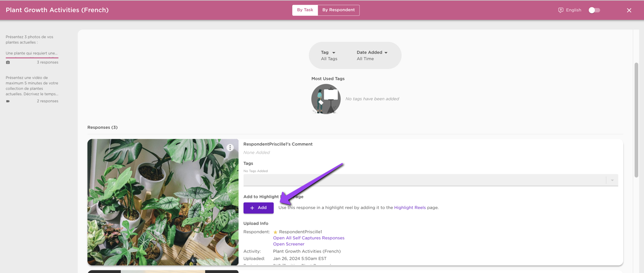644x273 pixels.
Task: Click the Most Used Tags illustration
Action: click(x=326, y=99)
